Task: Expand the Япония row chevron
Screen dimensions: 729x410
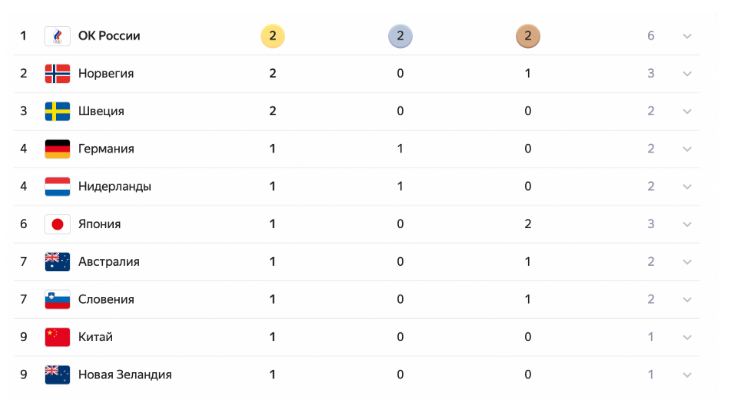Action: (x=687, y=224)
